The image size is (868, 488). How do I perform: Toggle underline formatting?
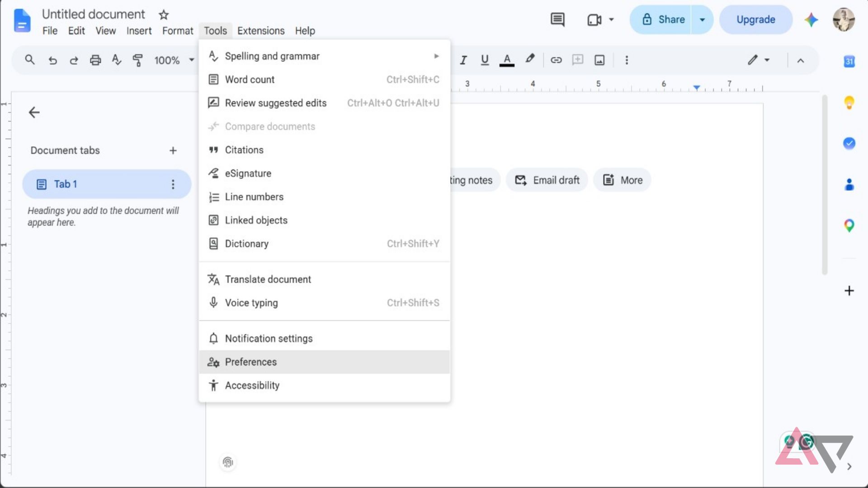tap(485, 60)
